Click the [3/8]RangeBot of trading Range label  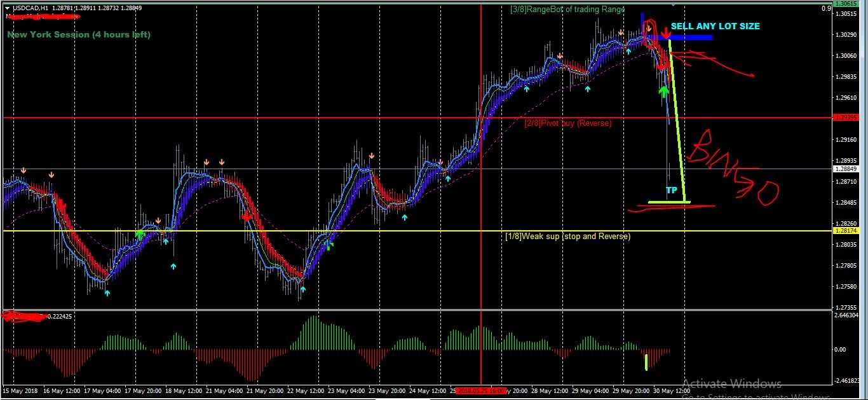[x=567, y=9]
